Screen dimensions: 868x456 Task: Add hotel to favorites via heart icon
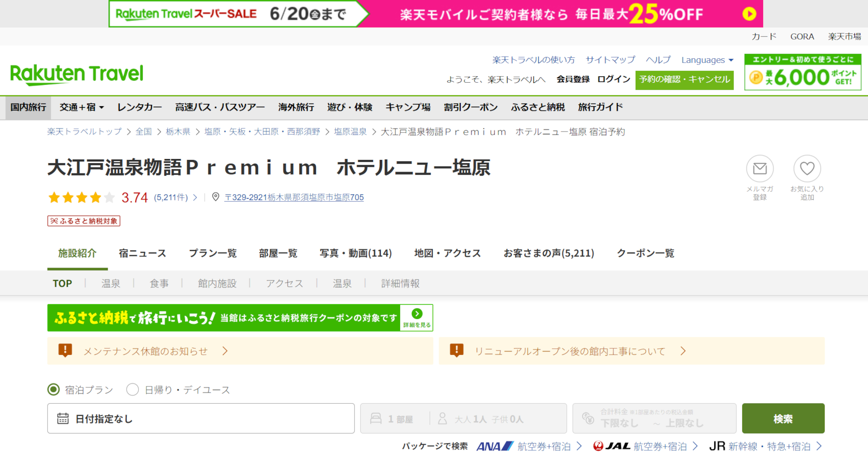pyautogui.click(x=807, y=169)
